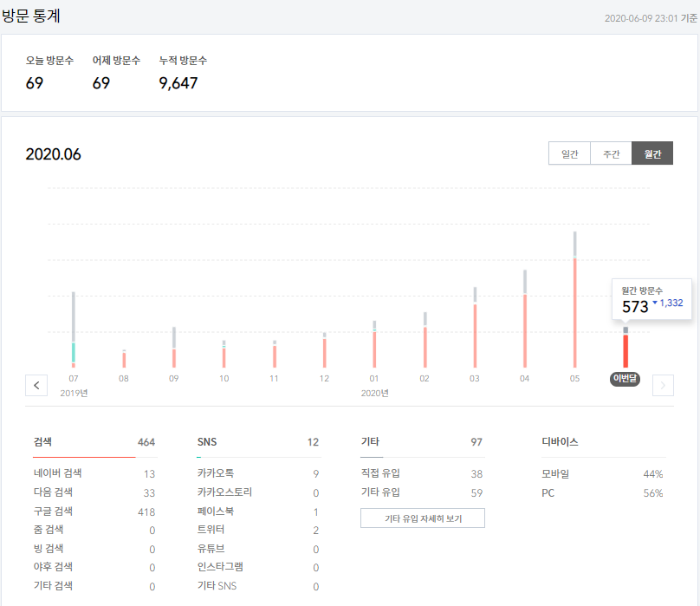Select the 12 month bar

325,350
